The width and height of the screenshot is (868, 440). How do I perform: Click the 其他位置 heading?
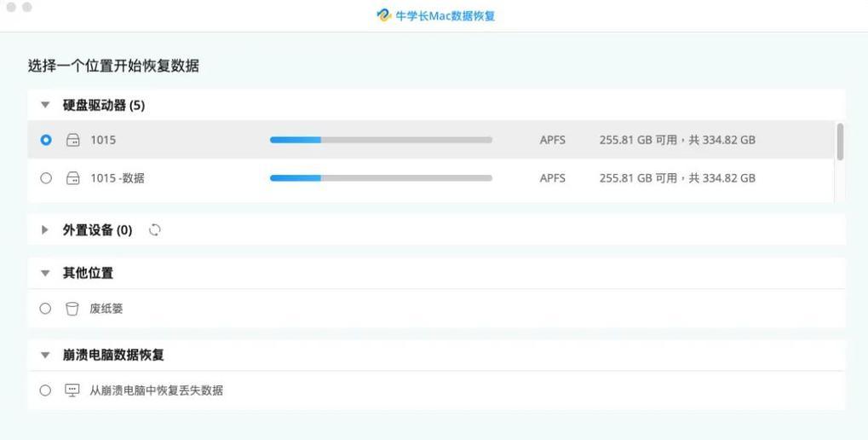click(x=88, y=273)
